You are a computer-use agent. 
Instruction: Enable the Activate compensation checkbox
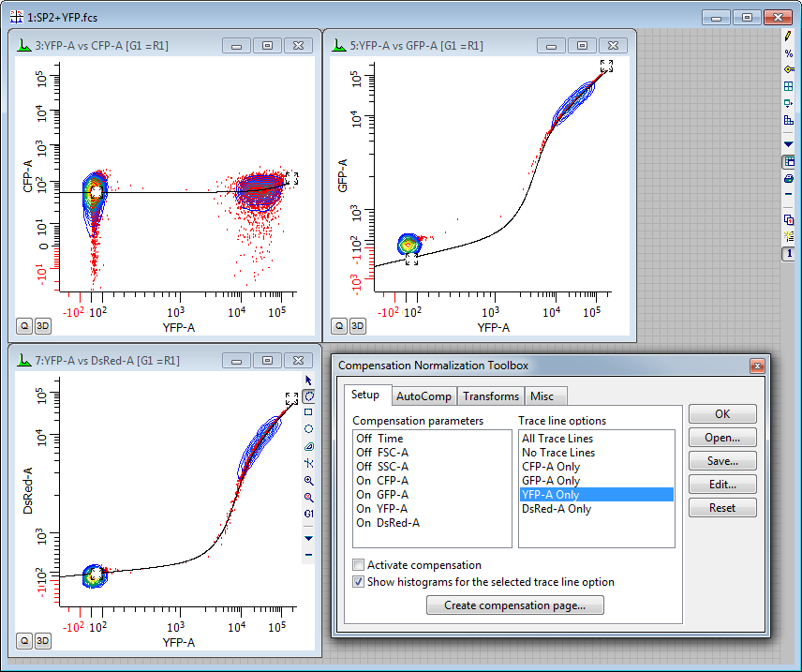coord(359,565)
